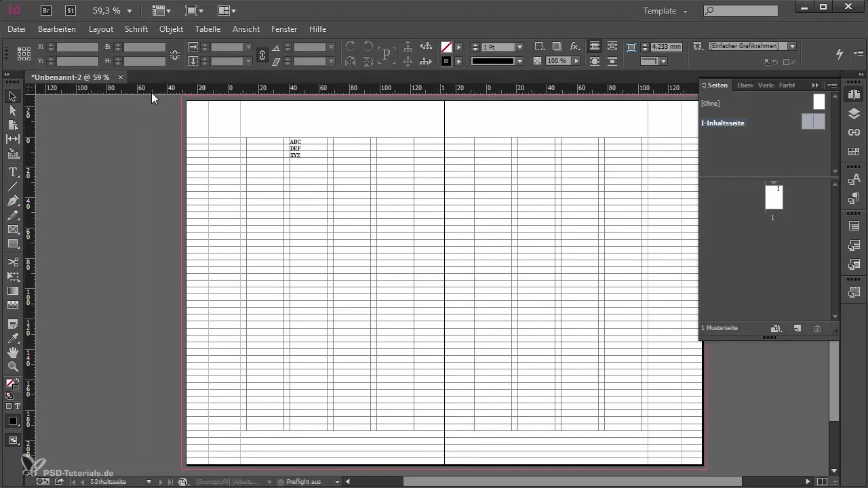Open the Bearbeiten menu
The image size is (868, 488).
[57, 29]
